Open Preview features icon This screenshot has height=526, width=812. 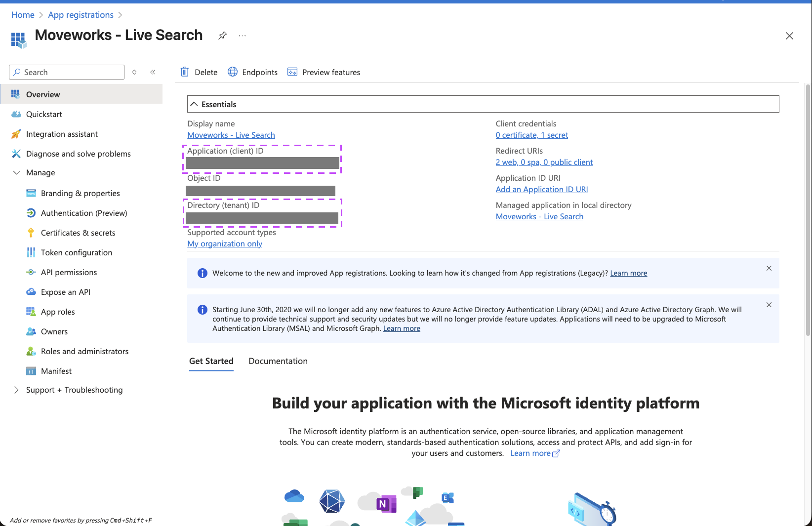292,72
